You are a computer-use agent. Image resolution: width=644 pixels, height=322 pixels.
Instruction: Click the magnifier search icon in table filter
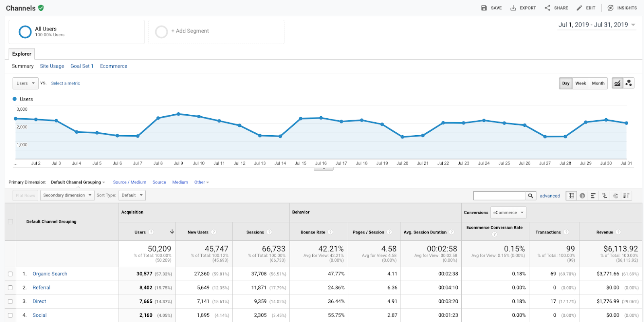point(531,196)
